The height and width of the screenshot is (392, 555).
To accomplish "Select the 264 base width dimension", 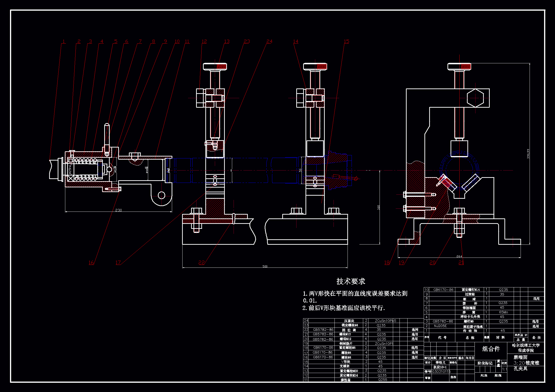I will 459,256.
